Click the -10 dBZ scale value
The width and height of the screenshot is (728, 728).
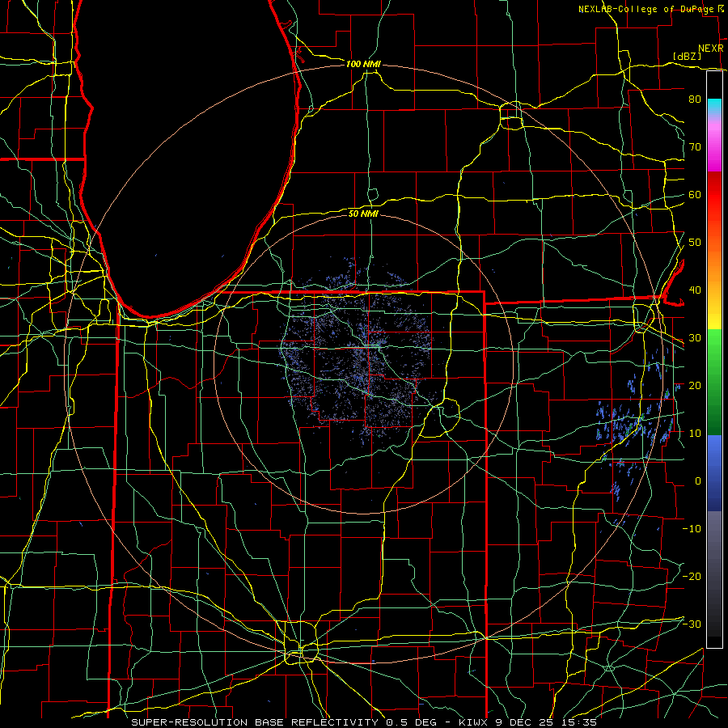coord(692,529)
